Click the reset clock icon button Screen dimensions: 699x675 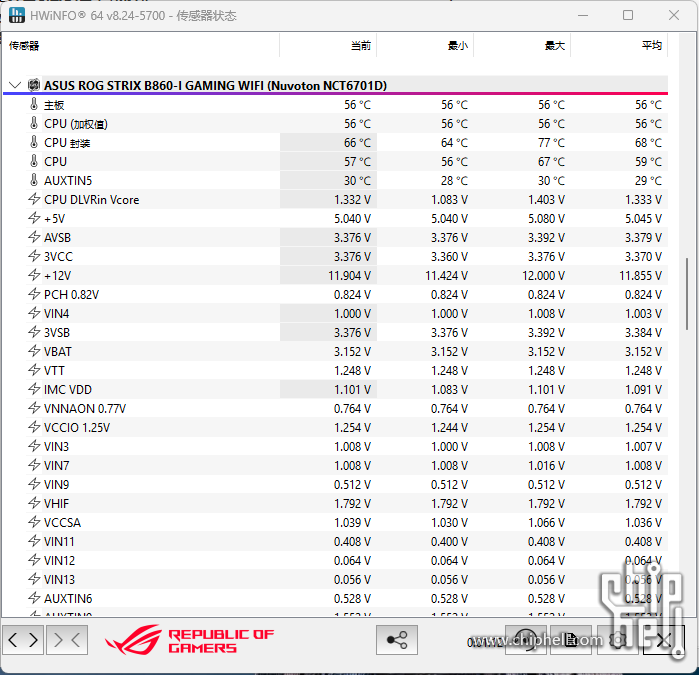tap(526, 640)
